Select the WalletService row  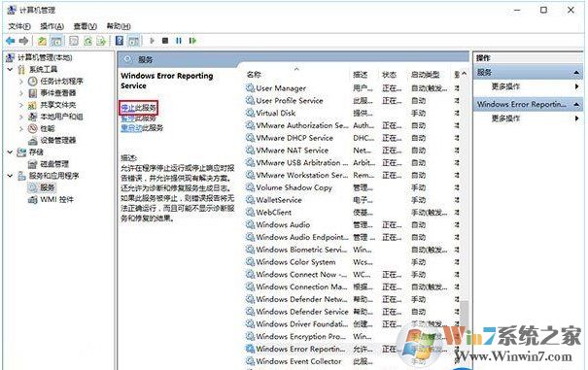[353, 200]
